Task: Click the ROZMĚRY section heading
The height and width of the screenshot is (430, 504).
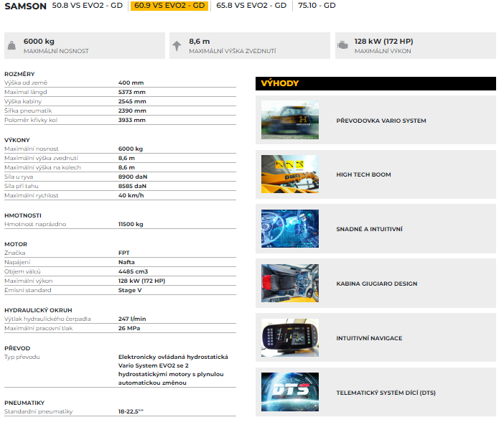Action: 19,74
